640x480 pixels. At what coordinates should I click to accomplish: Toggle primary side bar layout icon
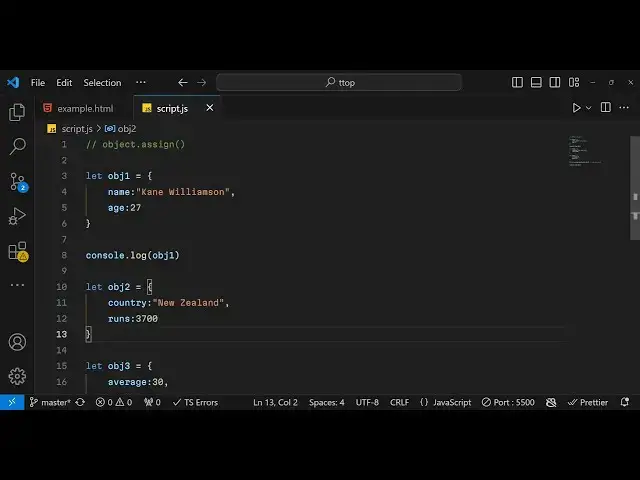coord(517,82)
